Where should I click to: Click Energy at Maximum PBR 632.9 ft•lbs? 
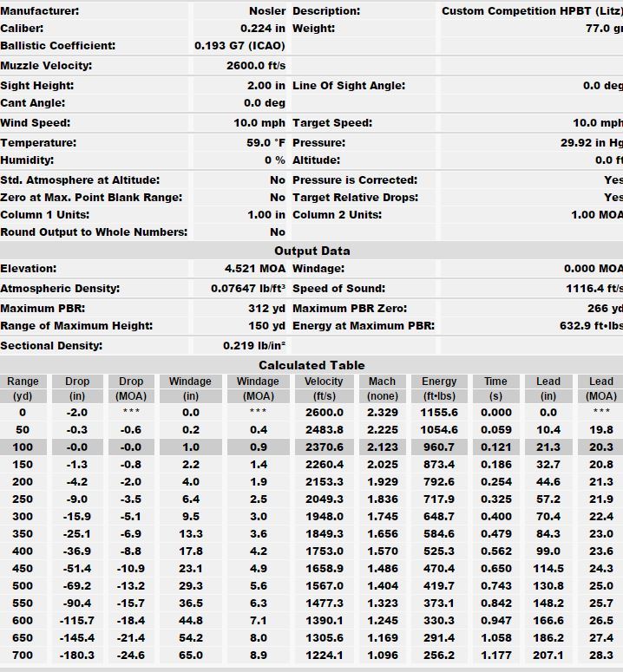[591, 326]
